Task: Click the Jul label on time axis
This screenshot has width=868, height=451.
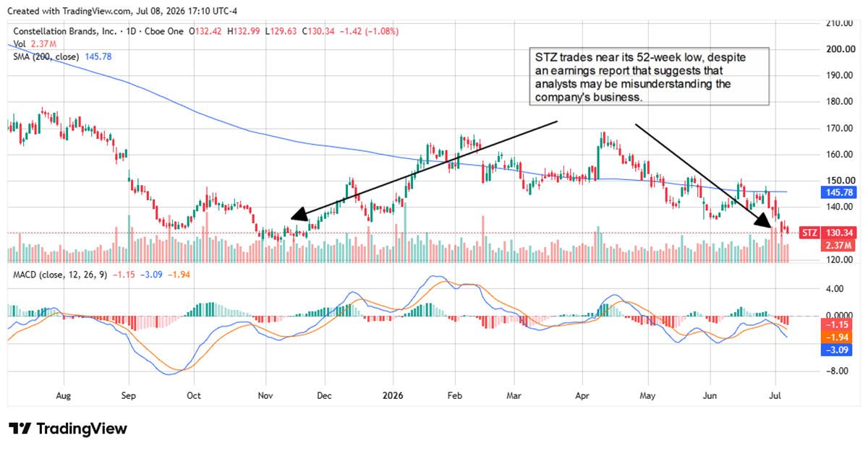Action: pos(775,396)
